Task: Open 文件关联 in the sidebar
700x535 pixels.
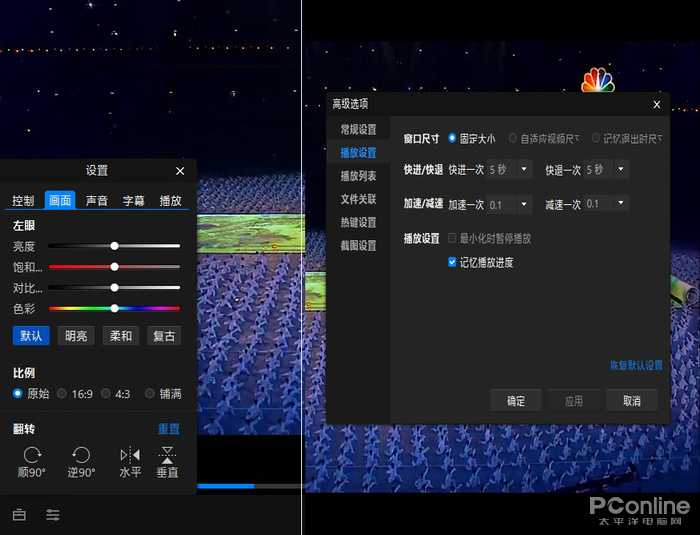Action: 358,199
